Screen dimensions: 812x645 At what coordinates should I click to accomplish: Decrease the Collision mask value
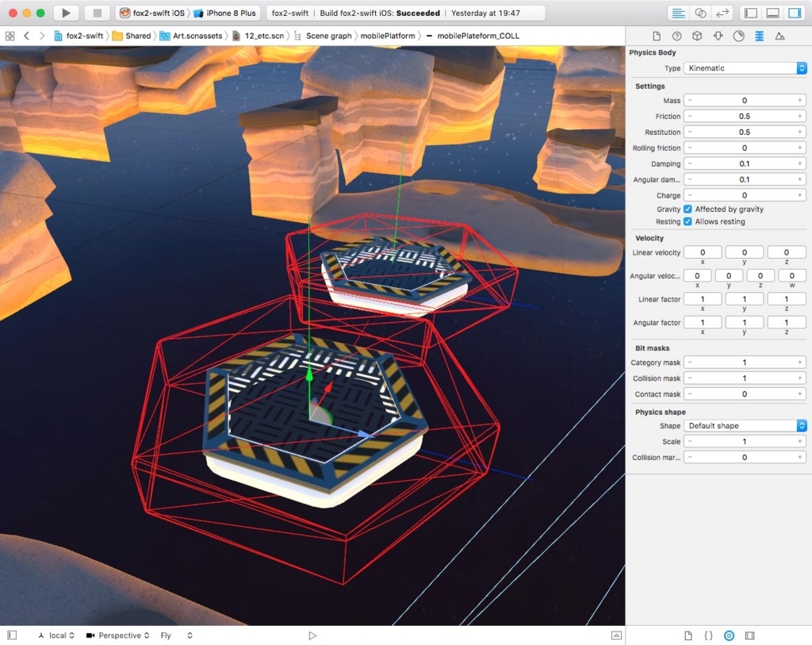(x=690, y=378)
